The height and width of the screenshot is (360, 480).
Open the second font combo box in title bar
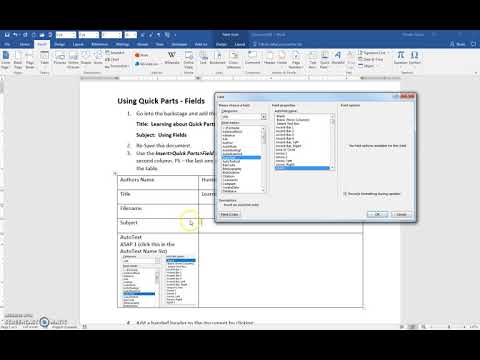click(89, 35)
